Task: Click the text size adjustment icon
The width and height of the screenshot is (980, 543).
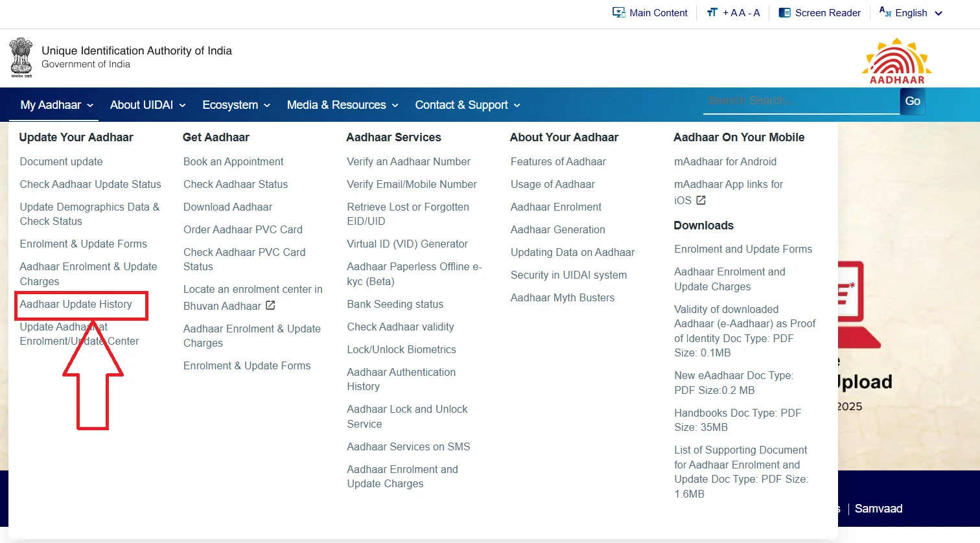Action: pyautogui.click(x=712, y=13)
